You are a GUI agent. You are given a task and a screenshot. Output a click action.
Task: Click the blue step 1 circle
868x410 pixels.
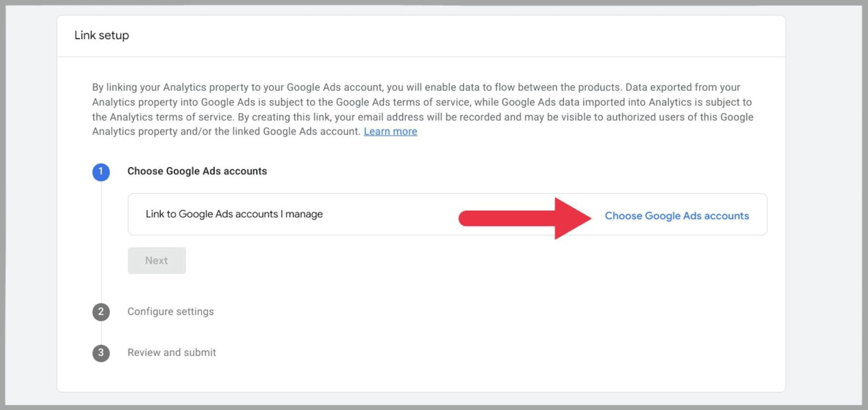tap(101, 172)
